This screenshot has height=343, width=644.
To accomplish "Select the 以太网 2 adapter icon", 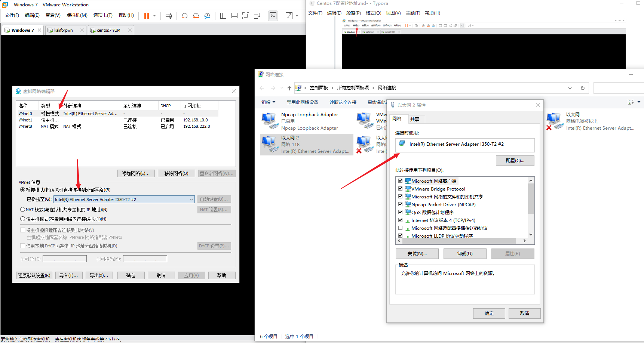I will 270,144.
